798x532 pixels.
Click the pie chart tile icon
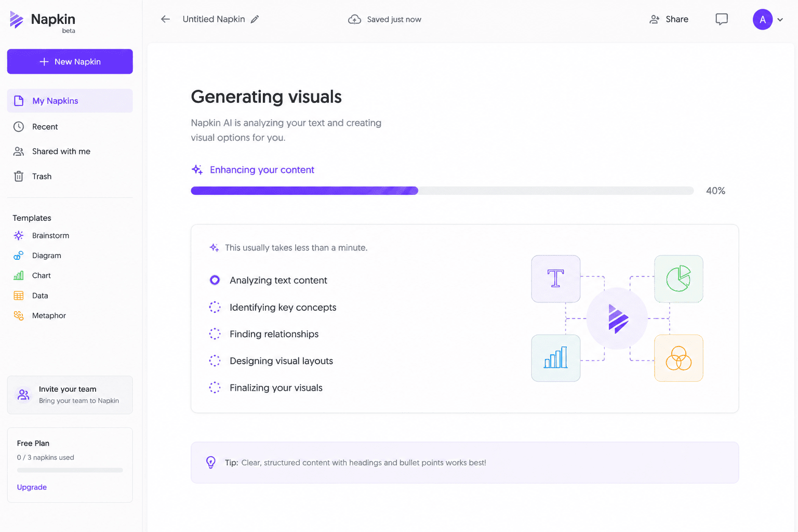pyautogui.click(x=679, y=278)
